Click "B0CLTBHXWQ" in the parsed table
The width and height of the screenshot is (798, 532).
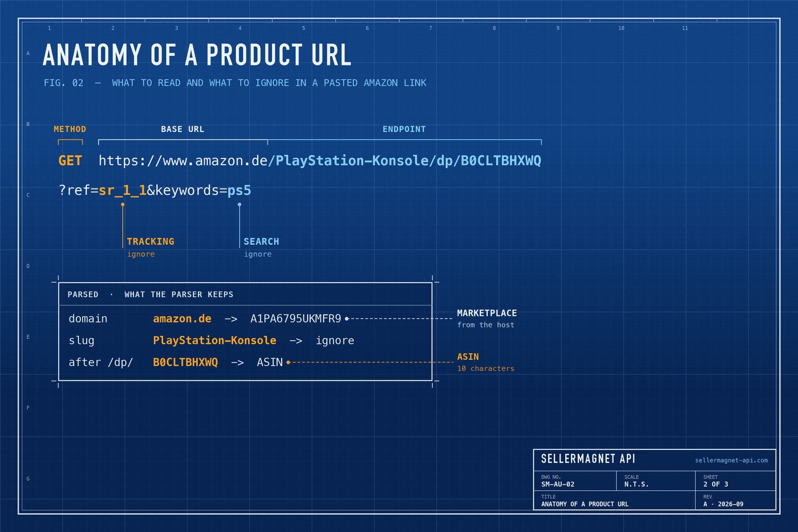(x=185, y=362)
